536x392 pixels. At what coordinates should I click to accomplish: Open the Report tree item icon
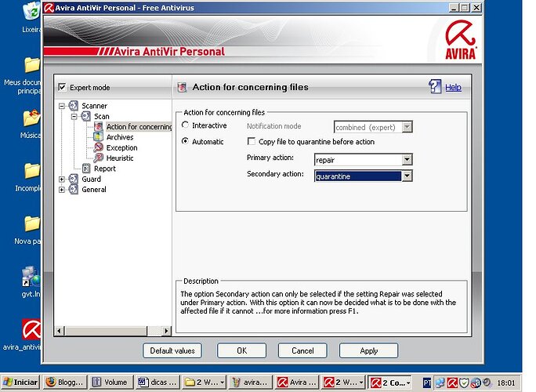(x=86, y=169)
